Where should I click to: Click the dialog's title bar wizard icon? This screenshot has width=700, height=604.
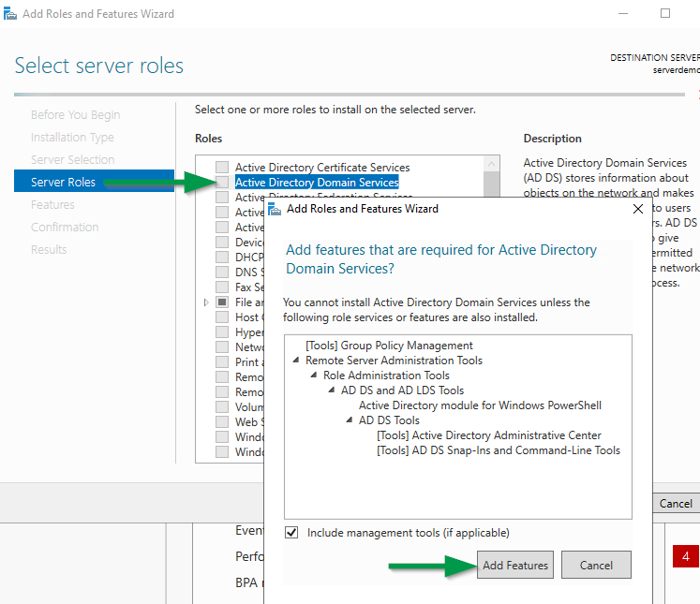point(275,209)
